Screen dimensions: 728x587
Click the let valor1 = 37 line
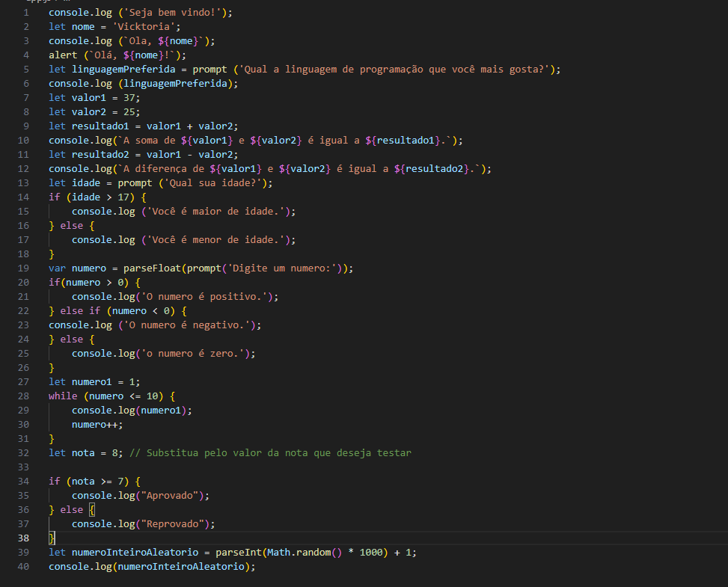pos(94,98)
